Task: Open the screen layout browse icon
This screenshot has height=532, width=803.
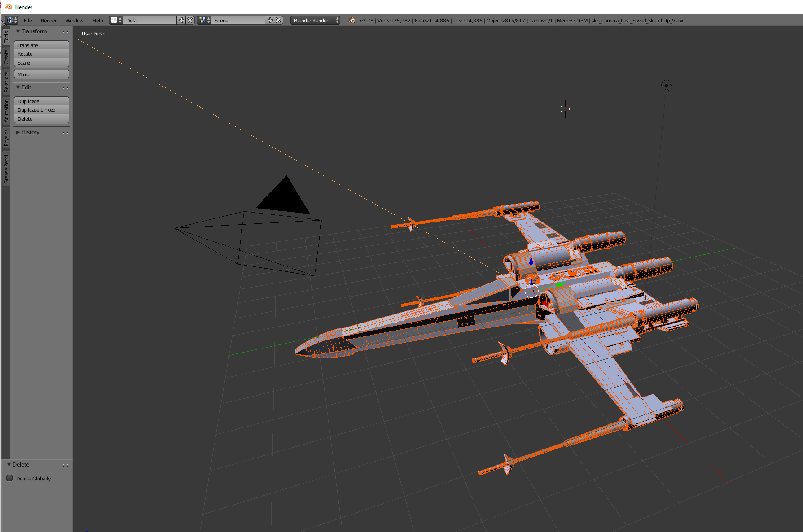Action: click(x=116, y=20)
